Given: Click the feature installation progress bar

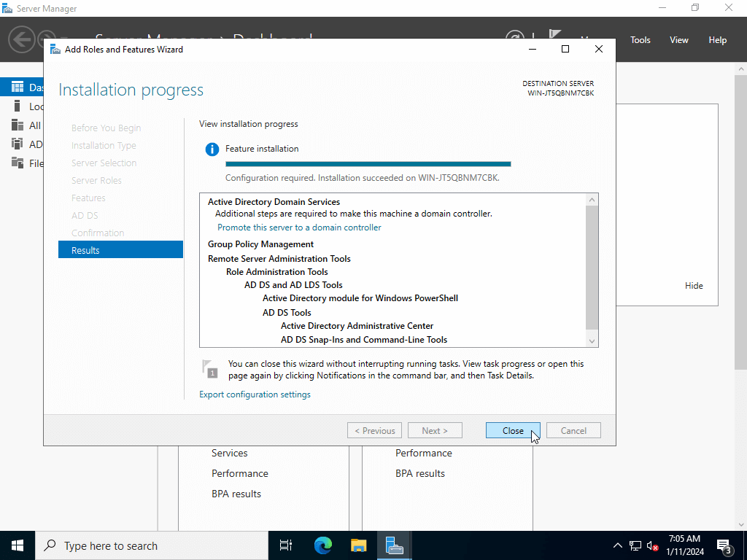Looking at the screenshot, I should [x=368, y=164].
